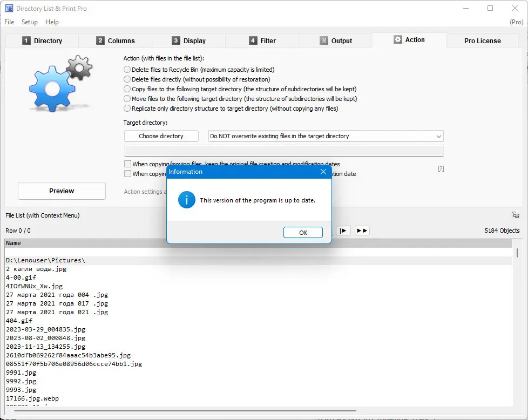The height and width of the screenshot is (420, 528).
Task: Click the OK button in Information dialog
Action: 303,232
